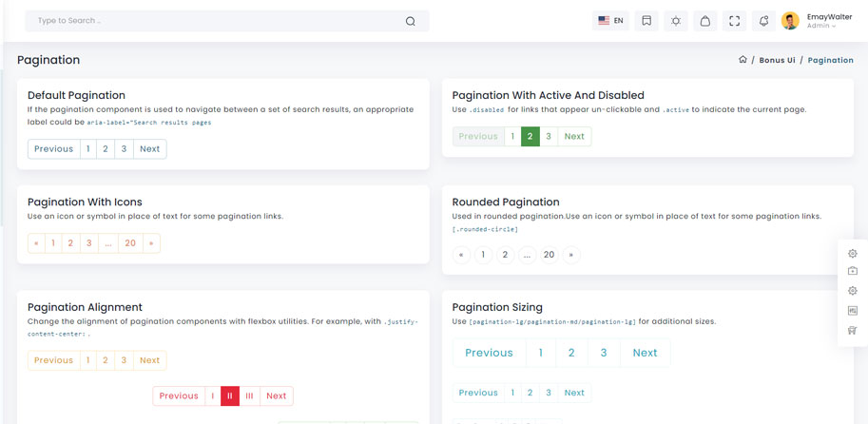Viewport: 868px width, 424px height.
Task: Click the EmayWalter profile avatar
Action: (790, 21)
